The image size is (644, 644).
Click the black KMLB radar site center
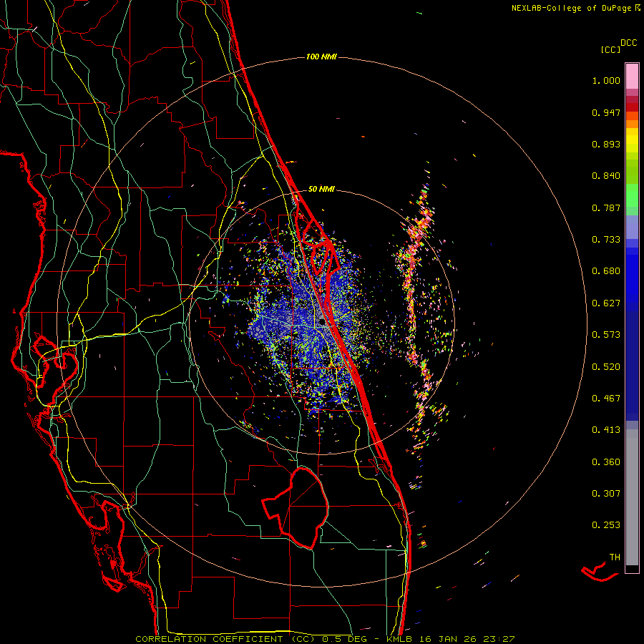pyautogui.click(x=322, y=323)
